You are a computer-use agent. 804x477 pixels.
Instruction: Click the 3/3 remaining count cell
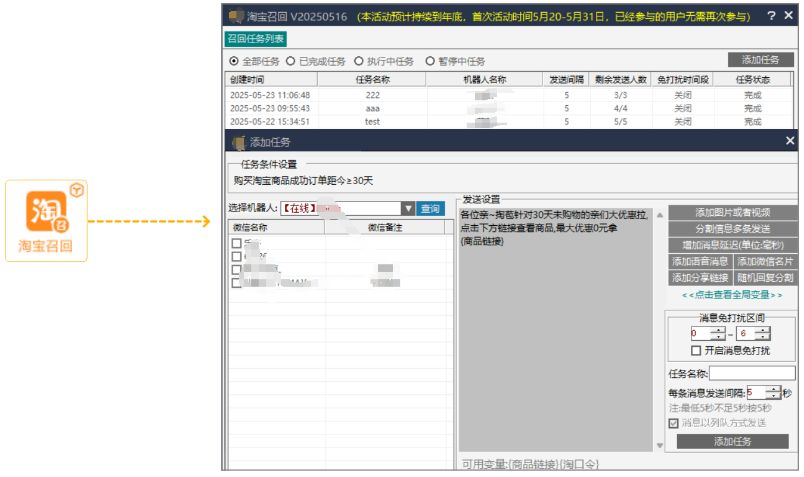coord(620,95)
